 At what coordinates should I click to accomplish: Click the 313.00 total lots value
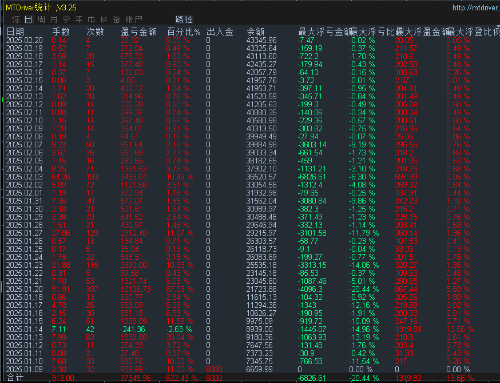click(63, 378)
